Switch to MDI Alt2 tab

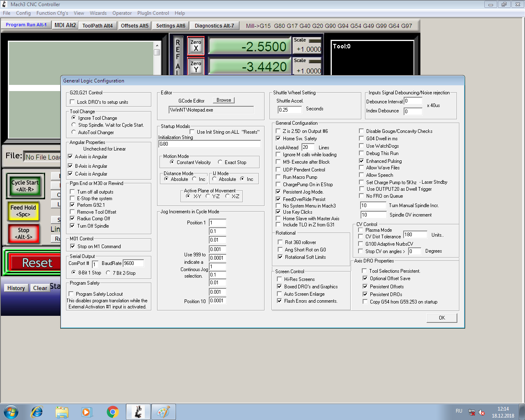click(65, 25)
